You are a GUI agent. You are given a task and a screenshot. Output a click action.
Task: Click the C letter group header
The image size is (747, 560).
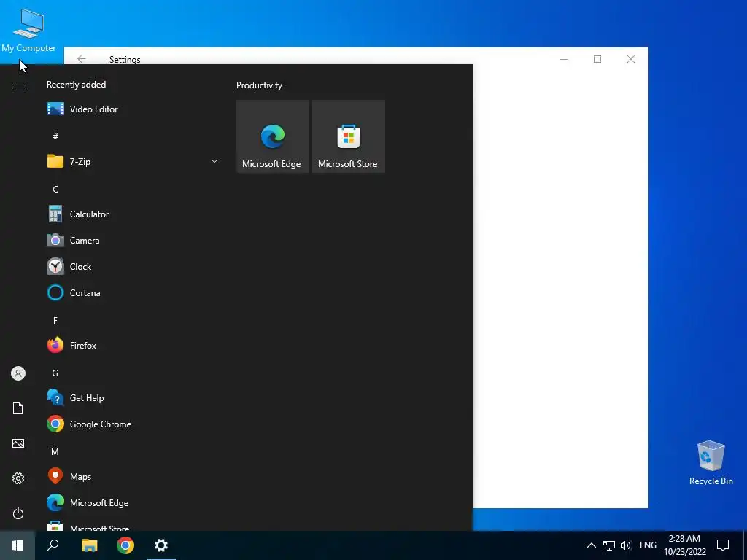(55, 189)
